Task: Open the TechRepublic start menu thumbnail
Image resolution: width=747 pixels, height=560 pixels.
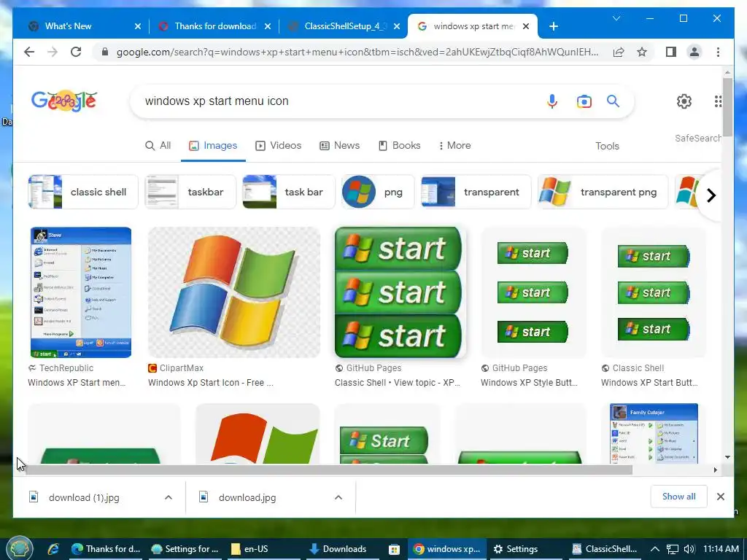Action: click(x=80, y=292)
